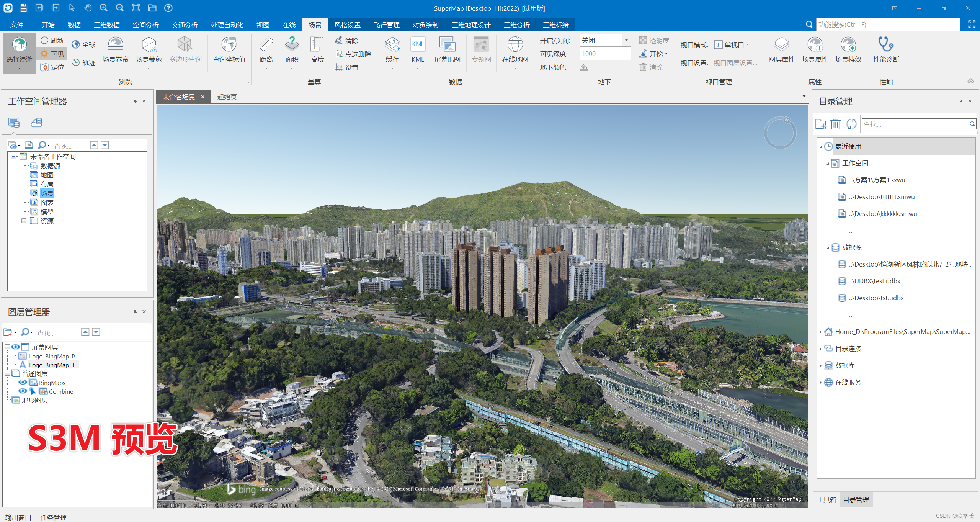Open 场景特效 scene effects

[x=848, y=50]
